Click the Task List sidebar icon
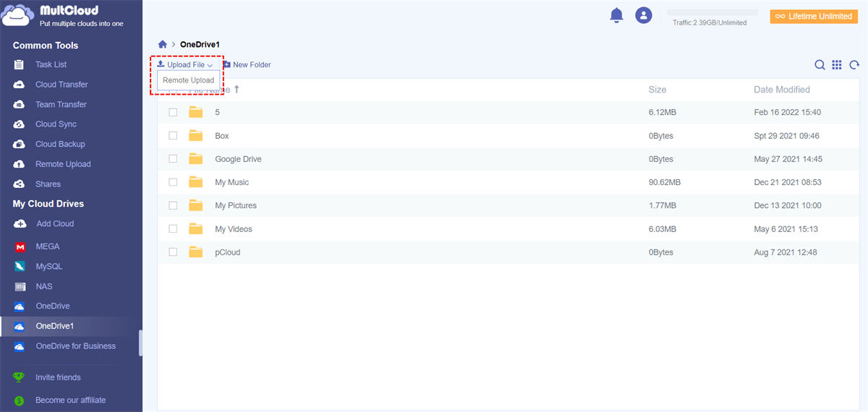Image resolution: width=868 pixels, height=412 pixels. pyautogui.click(x=20, y=65)
